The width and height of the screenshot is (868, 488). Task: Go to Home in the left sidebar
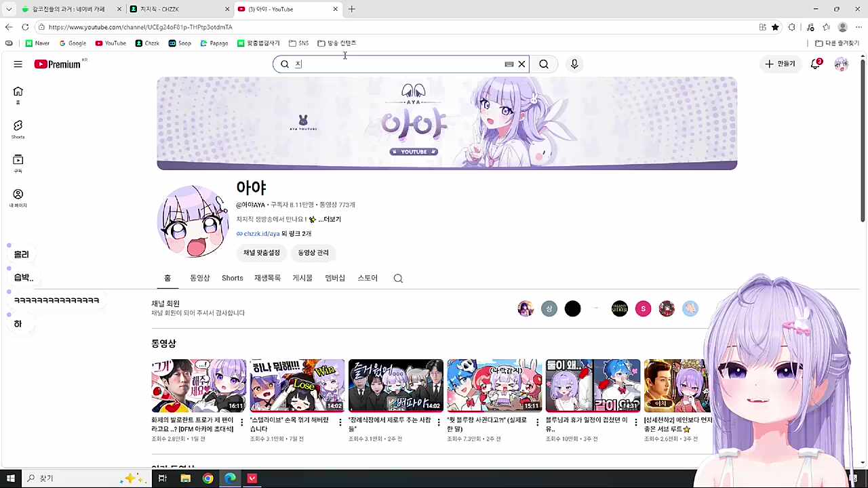tap(18, 95)
